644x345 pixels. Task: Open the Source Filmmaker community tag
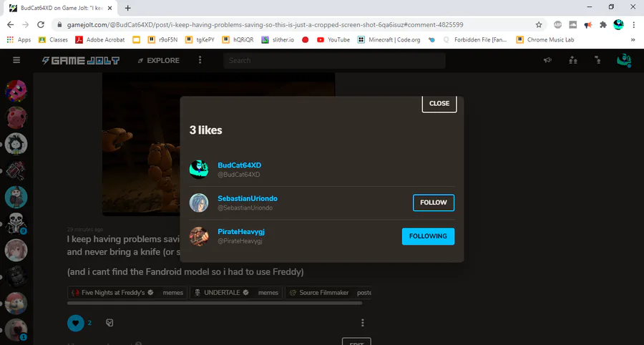click(x=328, y=293)
